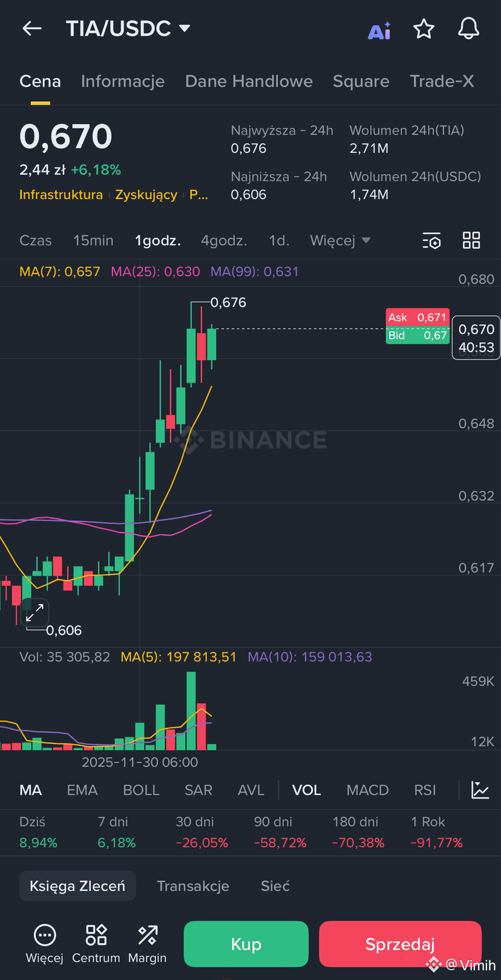Screen dimensions: 501x980
Task: Open Dane Handlowe tab
Action: [249, 82]
